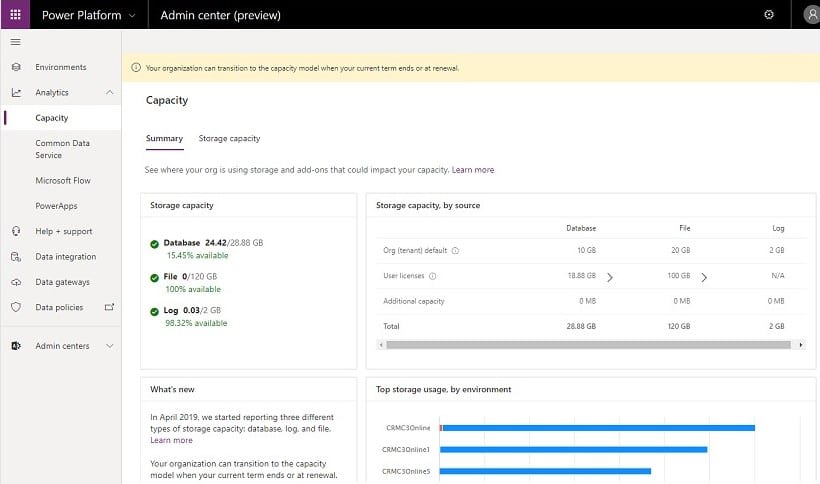
Task: Click the Data policies shield icon
Action: point(16,307)
